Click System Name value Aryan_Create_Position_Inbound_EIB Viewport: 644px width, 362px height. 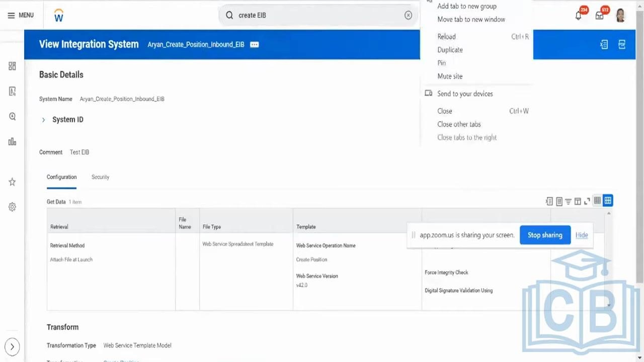coord(122,99)
